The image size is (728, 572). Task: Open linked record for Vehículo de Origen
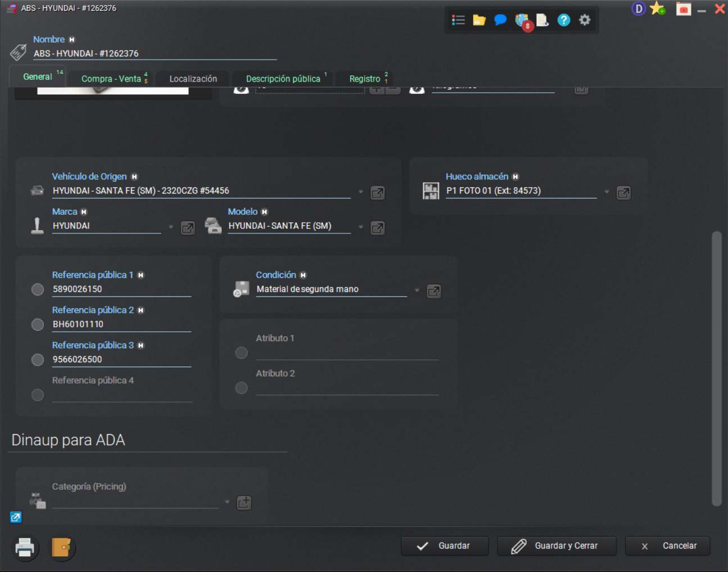(x=378, y=193)
